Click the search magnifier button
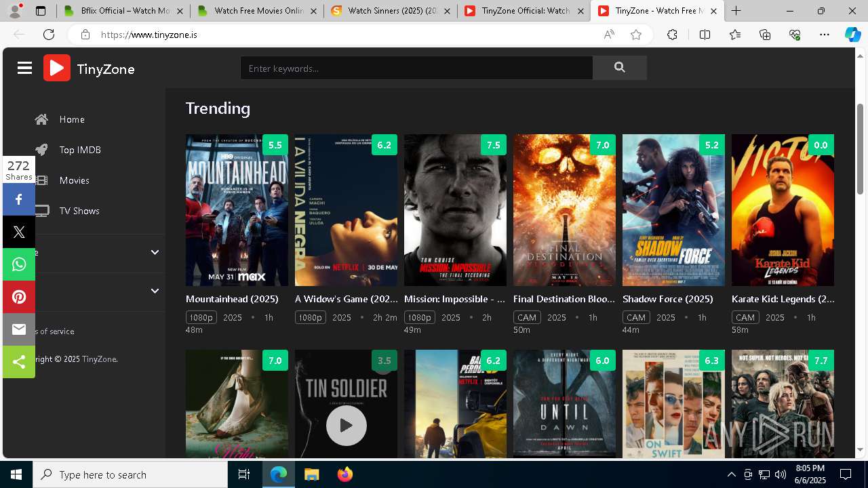 click(619, 68)
